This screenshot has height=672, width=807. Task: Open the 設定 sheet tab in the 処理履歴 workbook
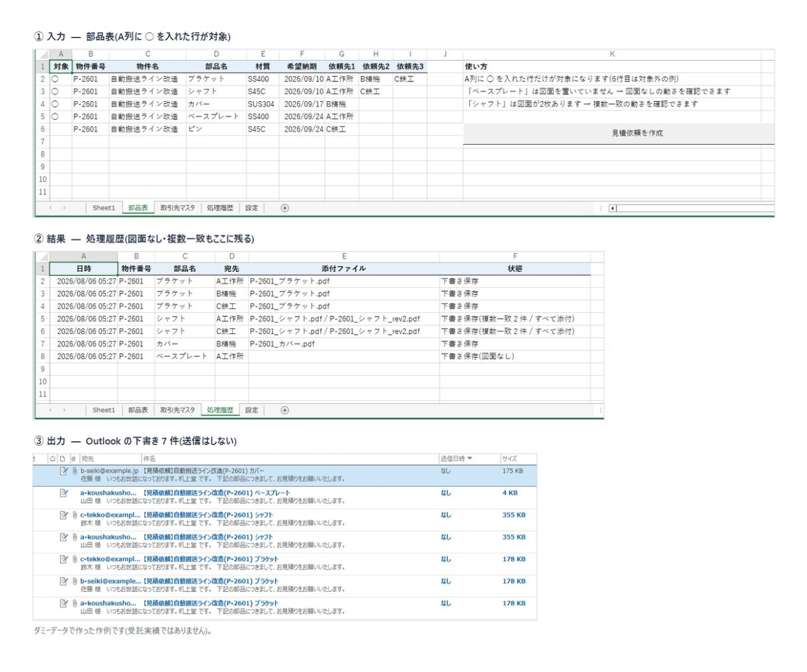click(x=252, y=410)
